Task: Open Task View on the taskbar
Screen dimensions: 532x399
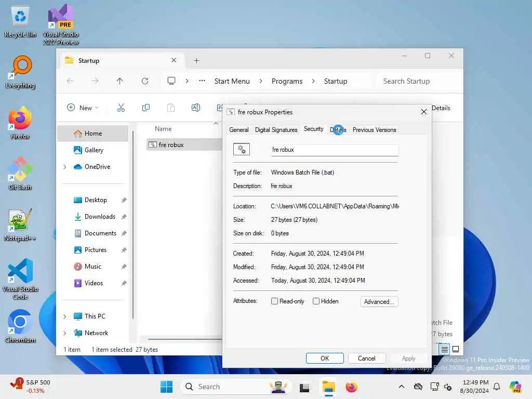Action: coord(304,387)
